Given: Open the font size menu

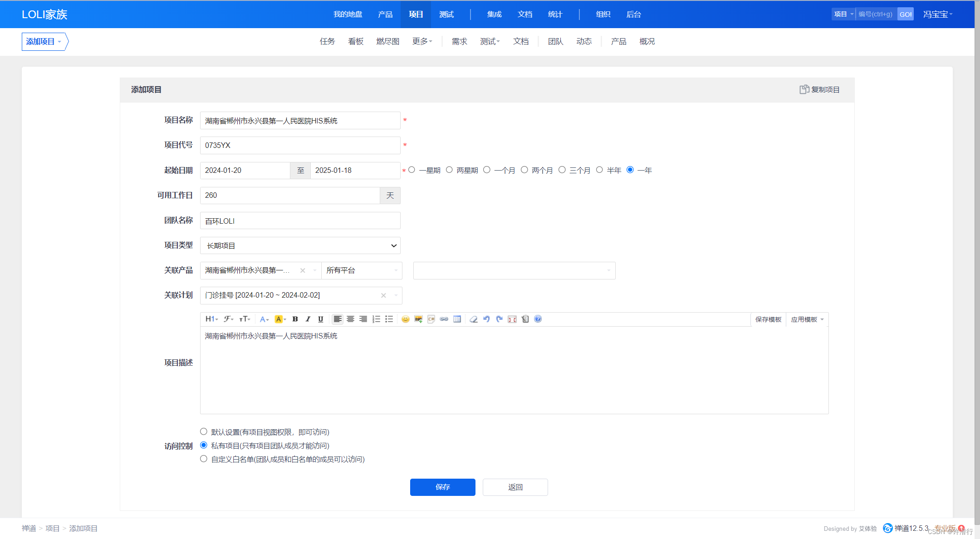Looking at the screenshot, I should click(x=245, y=319).
